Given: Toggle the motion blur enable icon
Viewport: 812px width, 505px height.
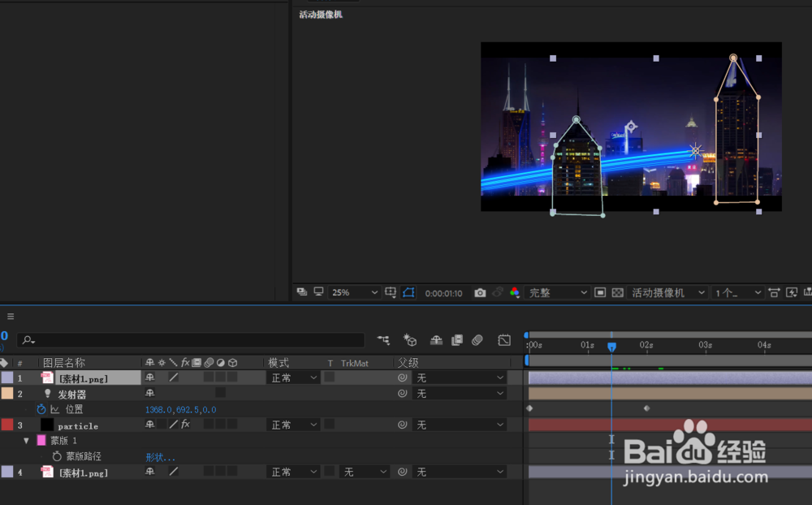Looking at the screenshot, I should click(477, 339).
